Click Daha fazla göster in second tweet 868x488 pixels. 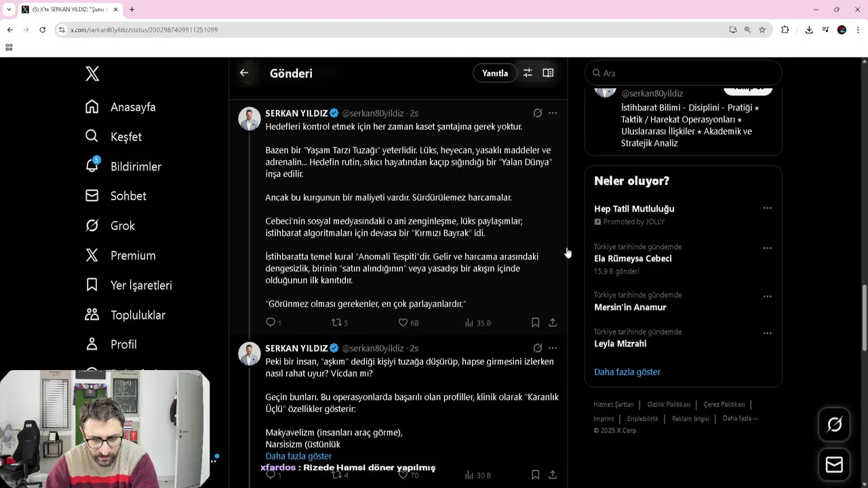point(298,456)
